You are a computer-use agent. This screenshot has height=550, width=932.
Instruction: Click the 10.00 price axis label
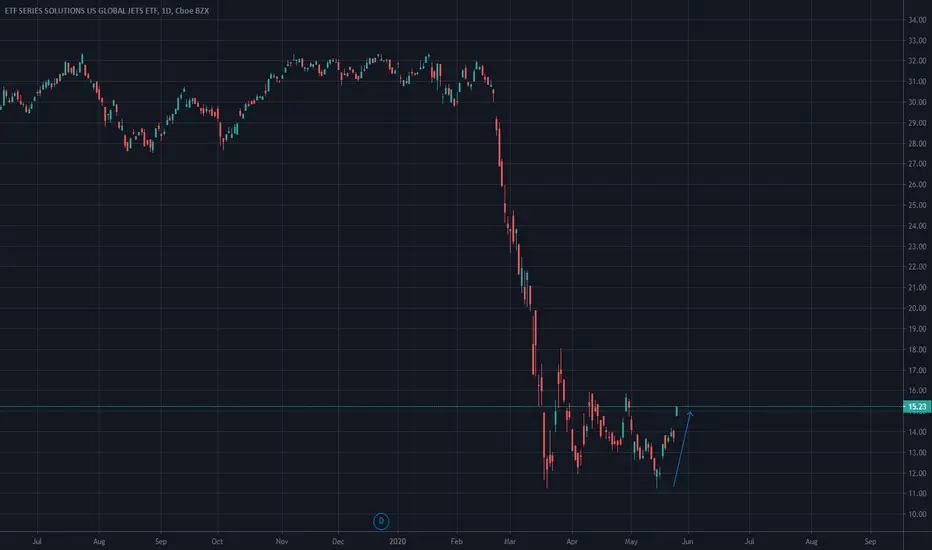tap(917, 514)
